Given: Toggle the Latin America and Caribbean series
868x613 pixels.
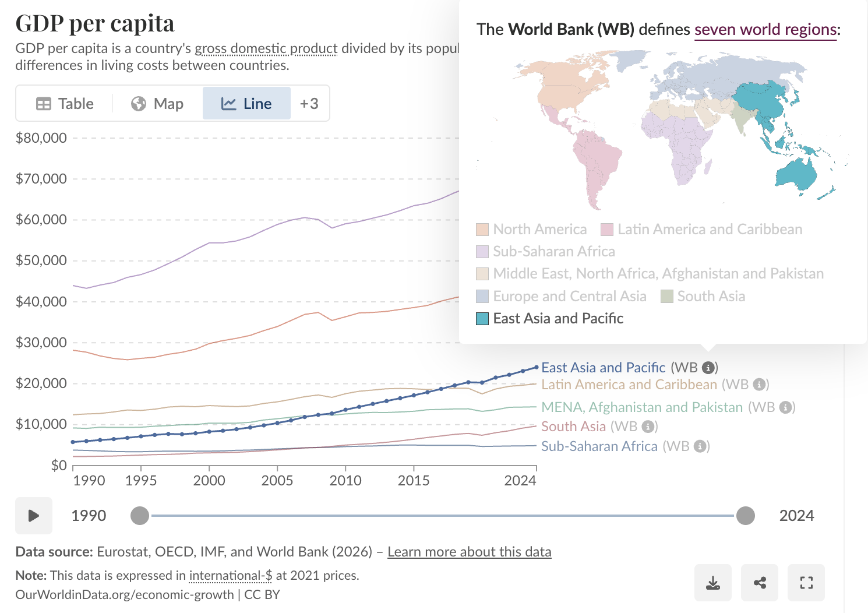Looking at the screenshot, I should (x=628, y=385).
